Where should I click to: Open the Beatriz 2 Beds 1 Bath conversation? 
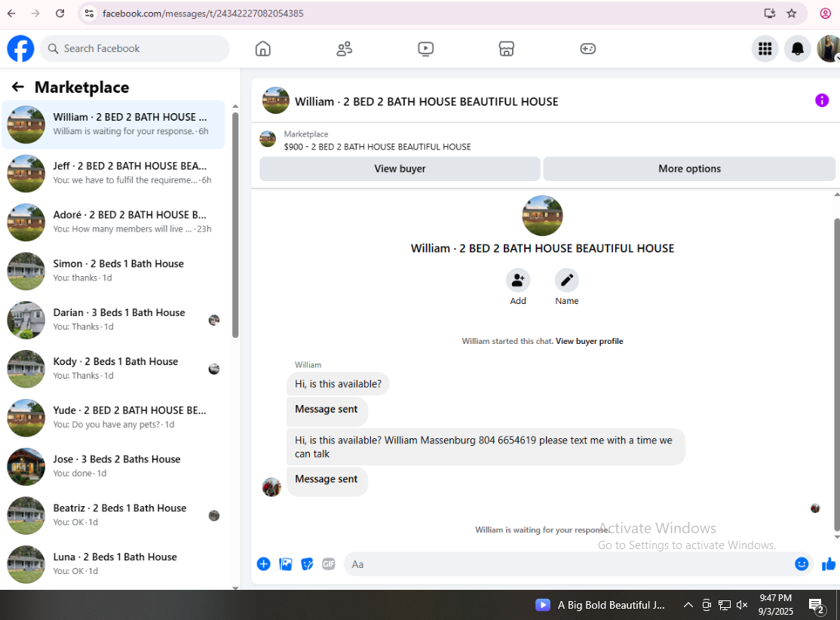click(x=114, y=515)
